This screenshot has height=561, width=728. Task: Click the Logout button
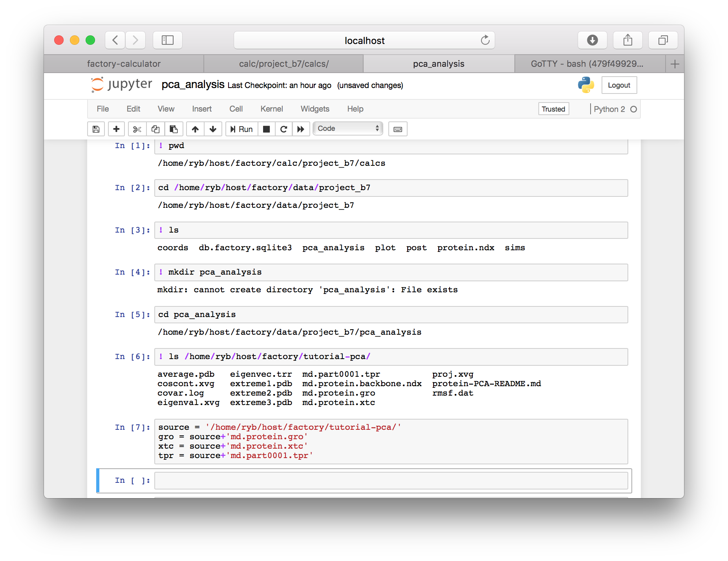(x=619, y=85)
